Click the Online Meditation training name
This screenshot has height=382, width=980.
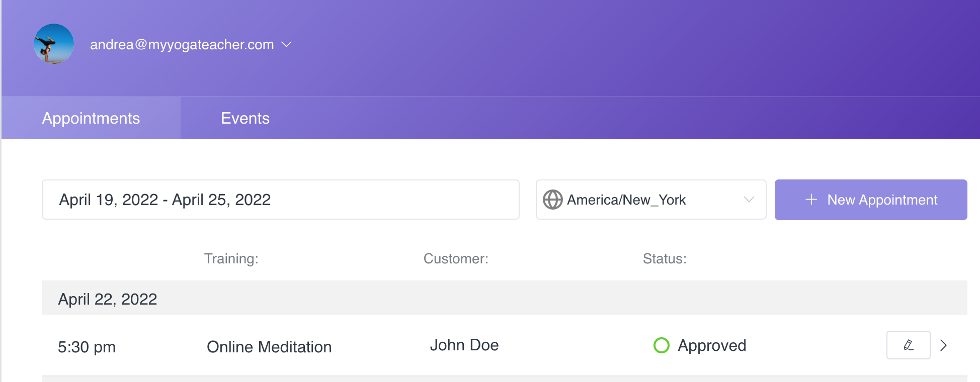(x=269, y=347)
